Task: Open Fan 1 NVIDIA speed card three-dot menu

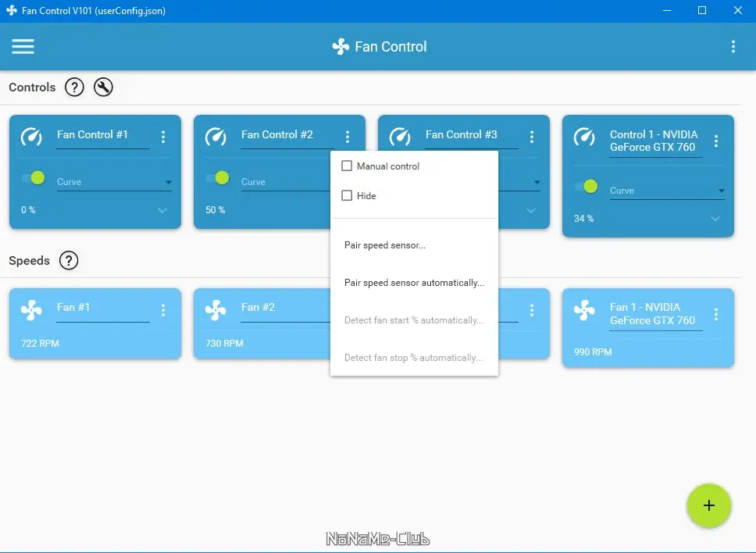Action: [x=716, y=314]
